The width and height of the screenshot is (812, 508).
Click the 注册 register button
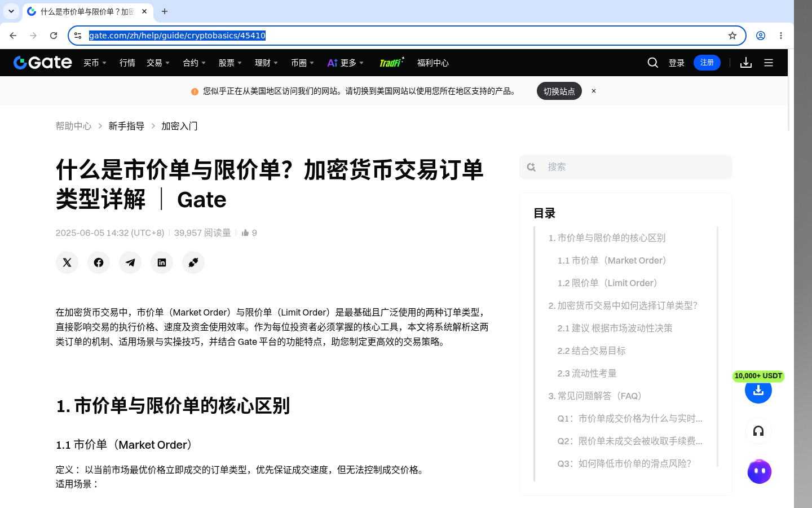tap(707, 63)
